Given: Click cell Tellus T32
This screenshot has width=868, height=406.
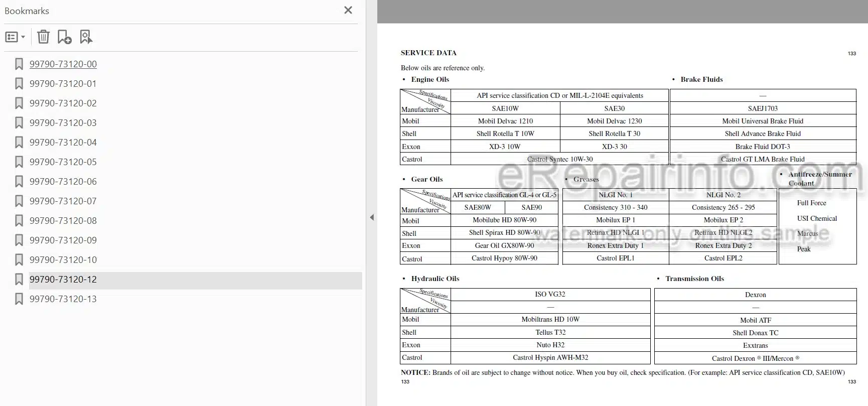Looking at the screenshot, I should 550,332.
